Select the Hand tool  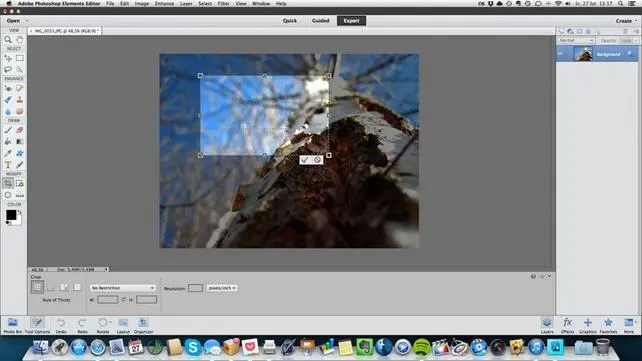(x=20, y=40)
